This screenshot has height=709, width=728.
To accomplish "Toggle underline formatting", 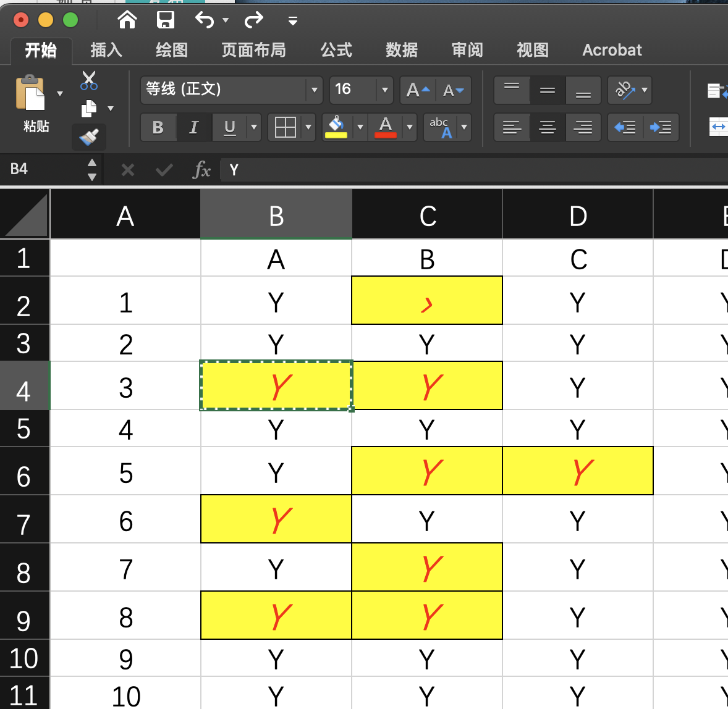I will coord(228,127).
